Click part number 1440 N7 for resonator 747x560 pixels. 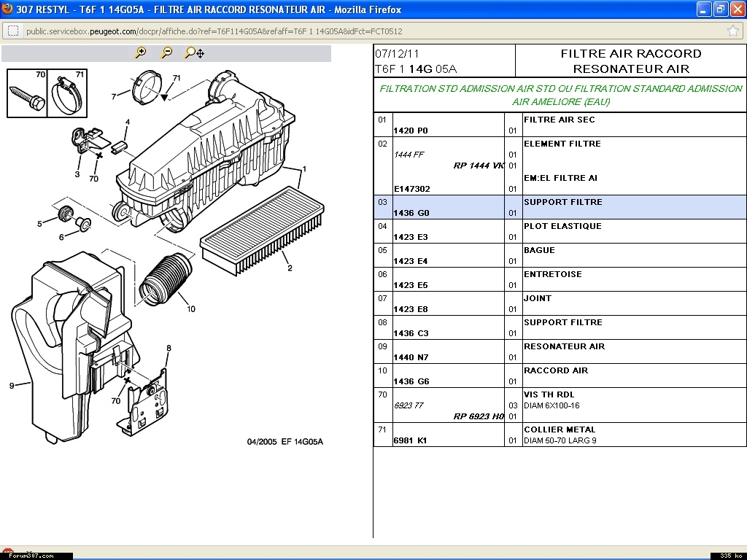(x=411, y=357)
